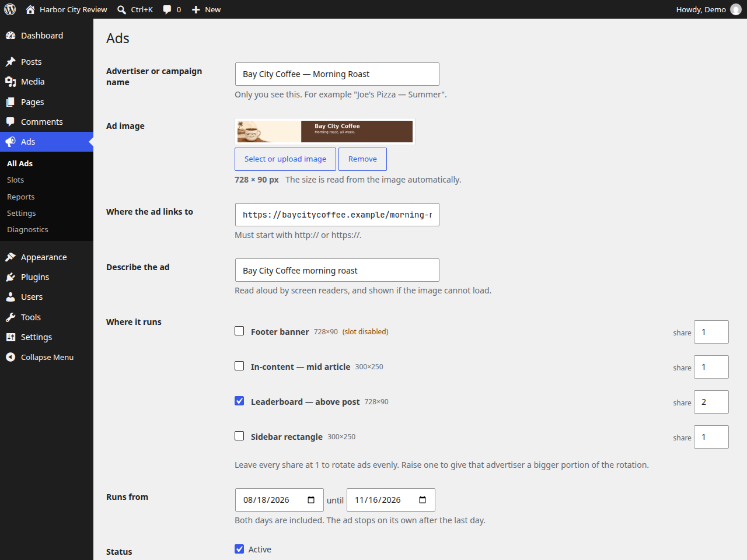The width and height of the screenshot is (747, 560).
Task: Click the Bay City Coffee ad image preview
Action: pyautogui.click(x=325, y=132)
